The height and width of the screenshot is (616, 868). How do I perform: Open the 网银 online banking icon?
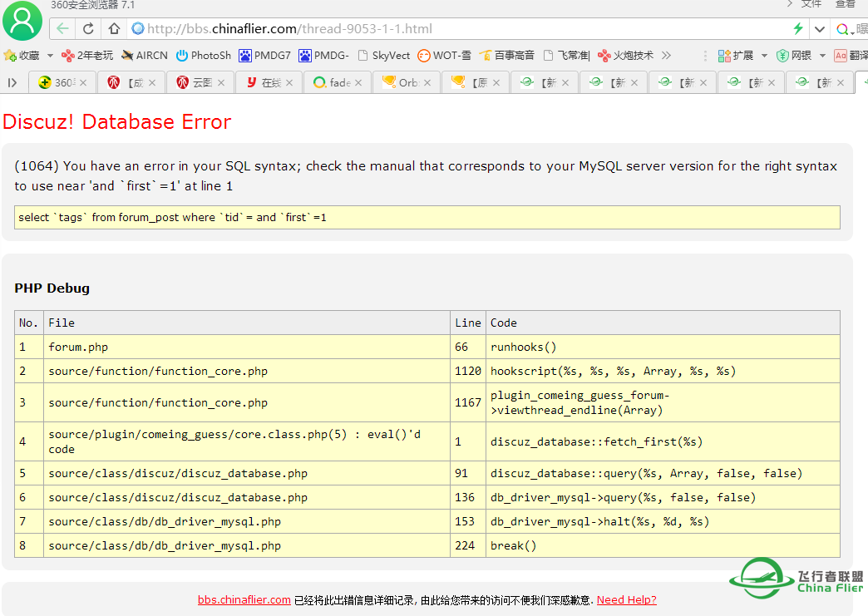[794, 56]
